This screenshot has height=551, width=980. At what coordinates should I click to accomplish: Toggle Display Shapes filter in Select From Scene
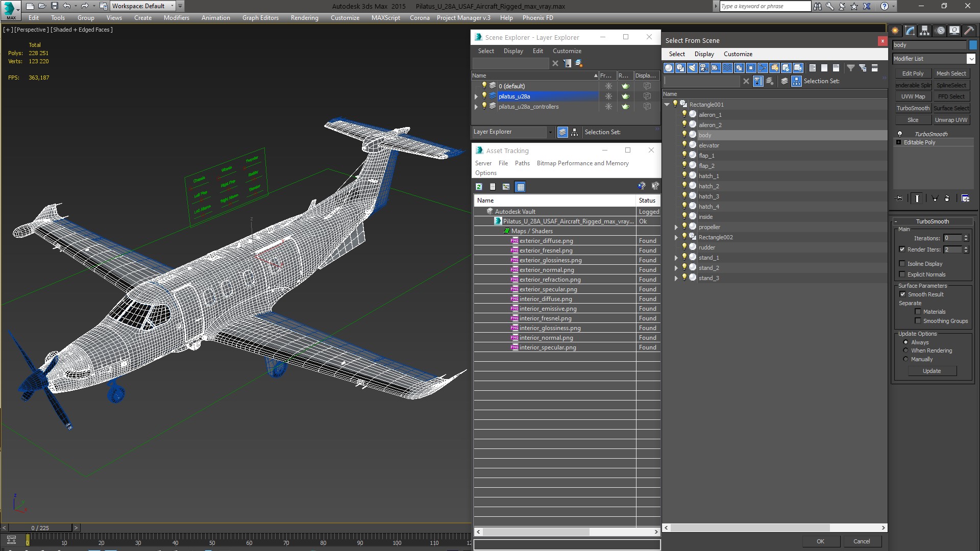(x=680, y=68)
